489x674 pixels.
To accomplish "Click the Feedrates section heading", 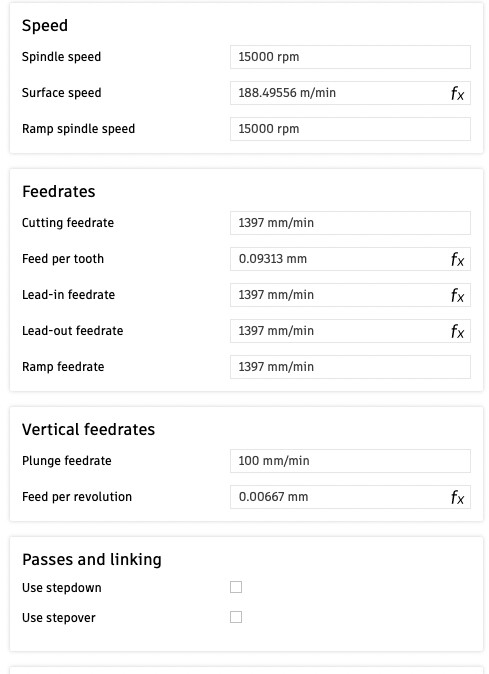I will [x=58, y=191].
